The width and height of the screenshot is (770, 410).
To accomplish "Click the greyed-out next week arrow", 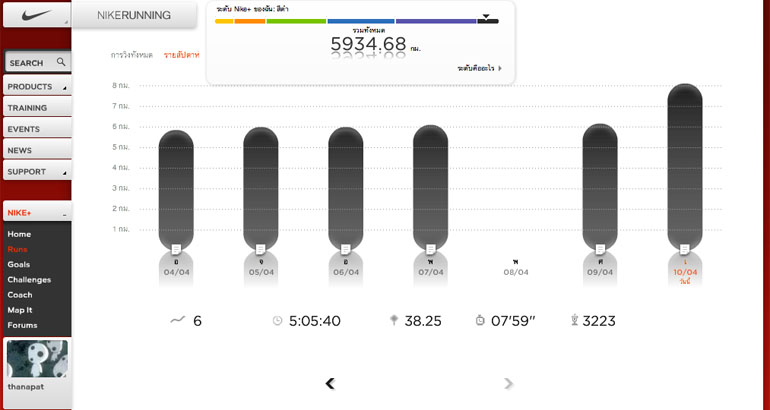I will [509, 383].
